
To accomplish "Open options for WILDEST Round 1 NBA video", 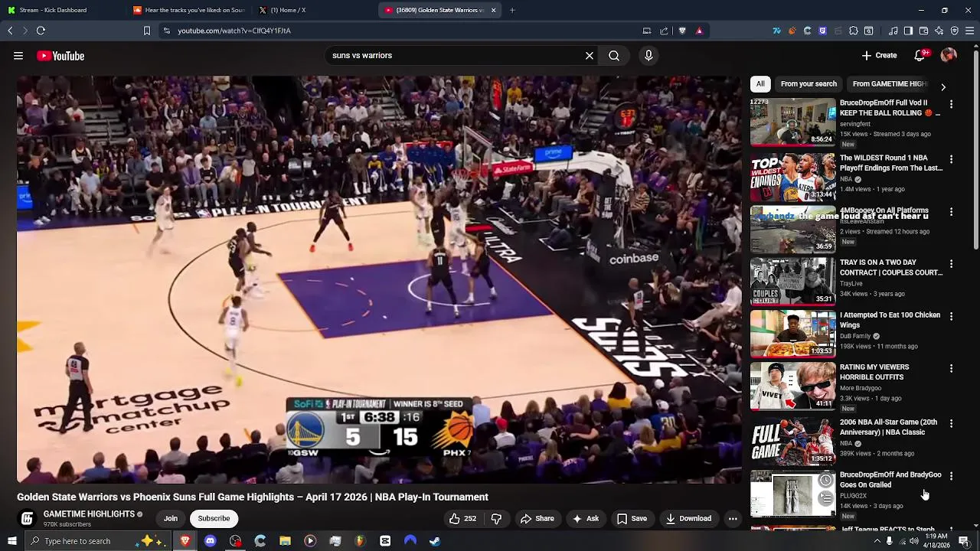I will (951, 159).
